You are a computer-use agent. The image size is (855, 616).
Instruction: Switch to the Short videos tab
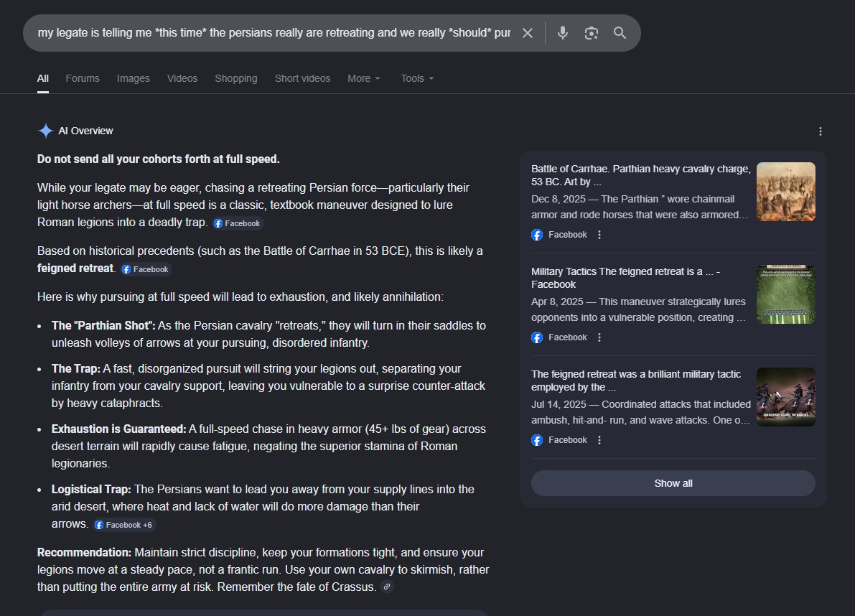pyautogui.click(x=302, y=78)
